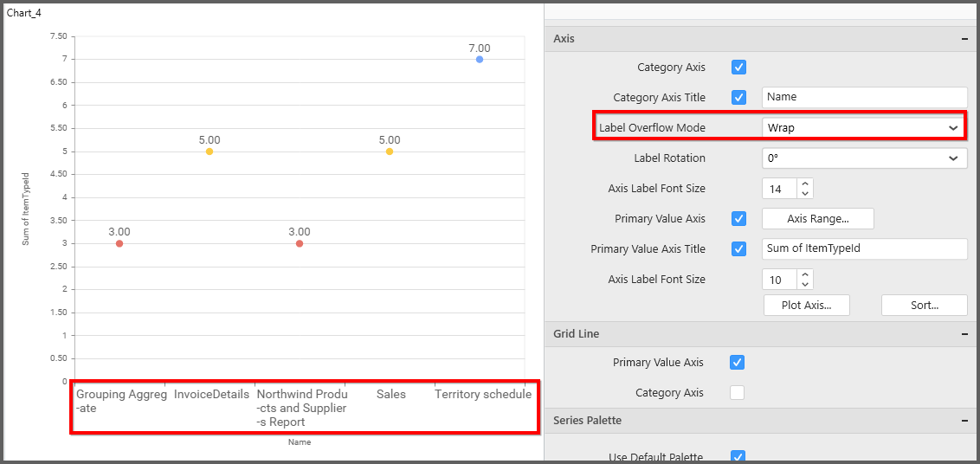
Task: Select the blue 7.00 data point
Action: click(480, 60)
